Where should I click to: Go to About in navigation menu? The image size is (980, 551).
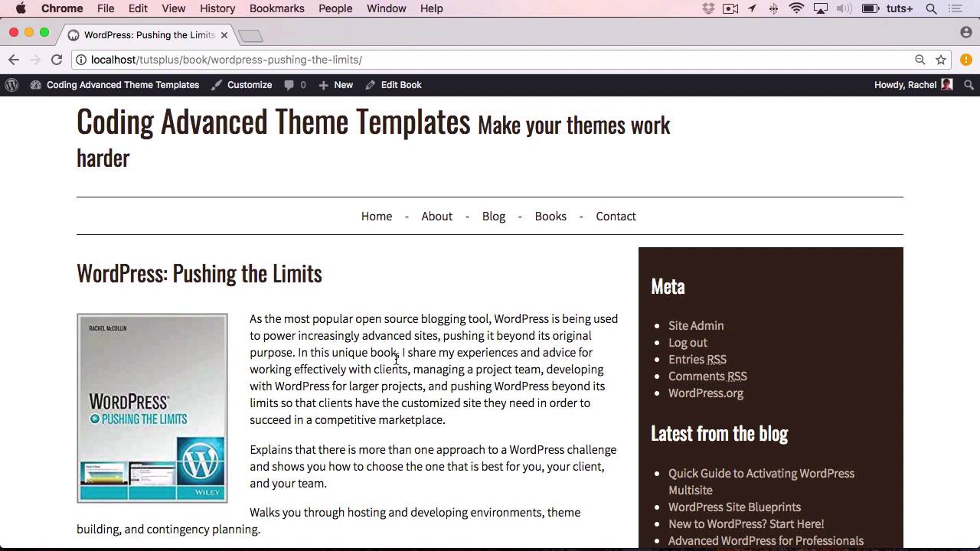[437, 217]
